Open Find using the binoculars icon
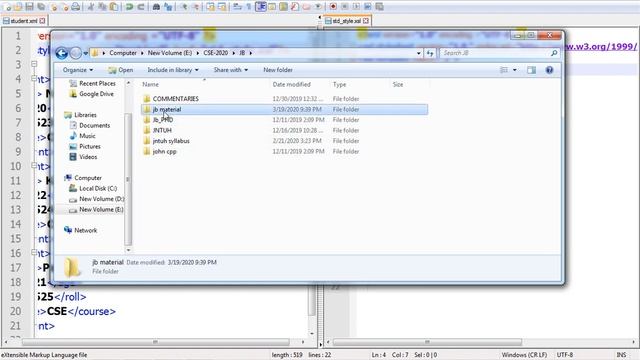Screen dimensions: 640x360 (x=156, y=7)
